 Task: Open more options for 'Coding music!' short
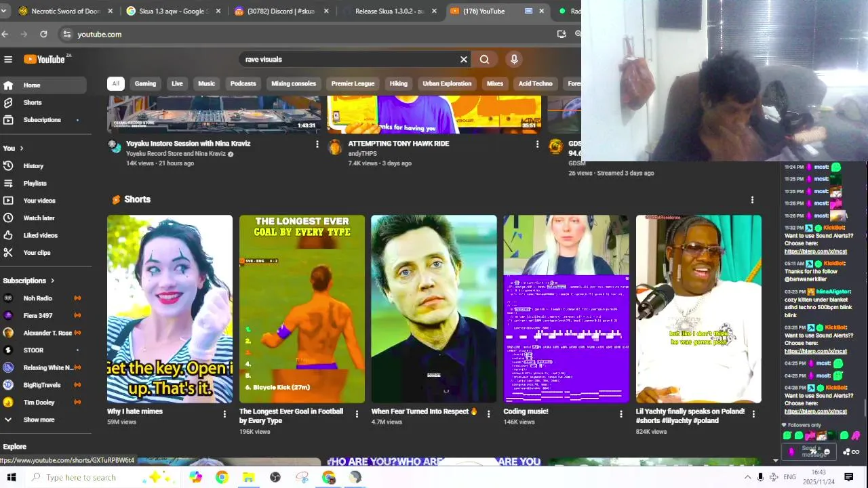[621, 414]
